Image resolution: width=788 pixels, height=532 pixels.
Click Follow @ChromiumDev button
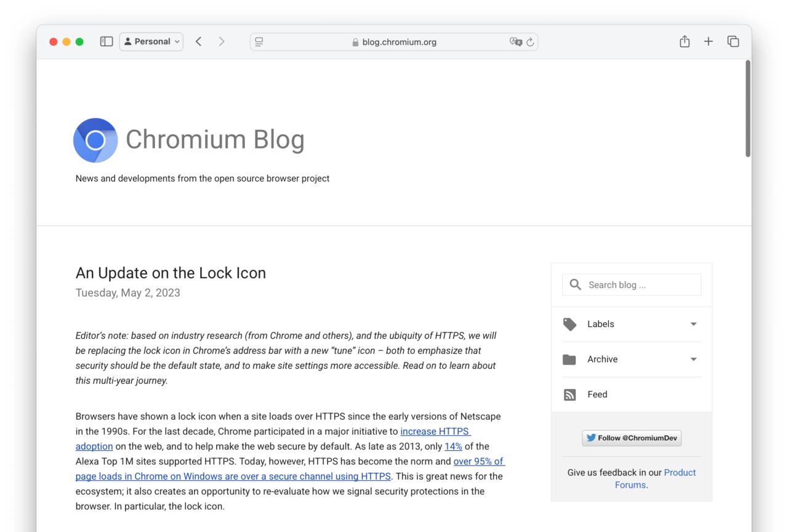pyautogui.click(x=632, y=438)
